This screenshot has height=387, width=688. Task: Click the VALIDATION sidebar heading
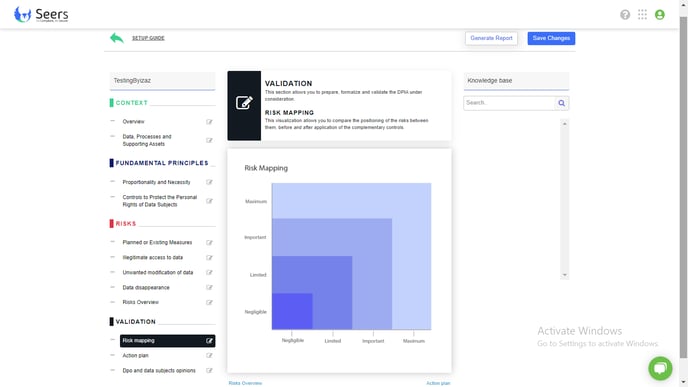(136, 322)
